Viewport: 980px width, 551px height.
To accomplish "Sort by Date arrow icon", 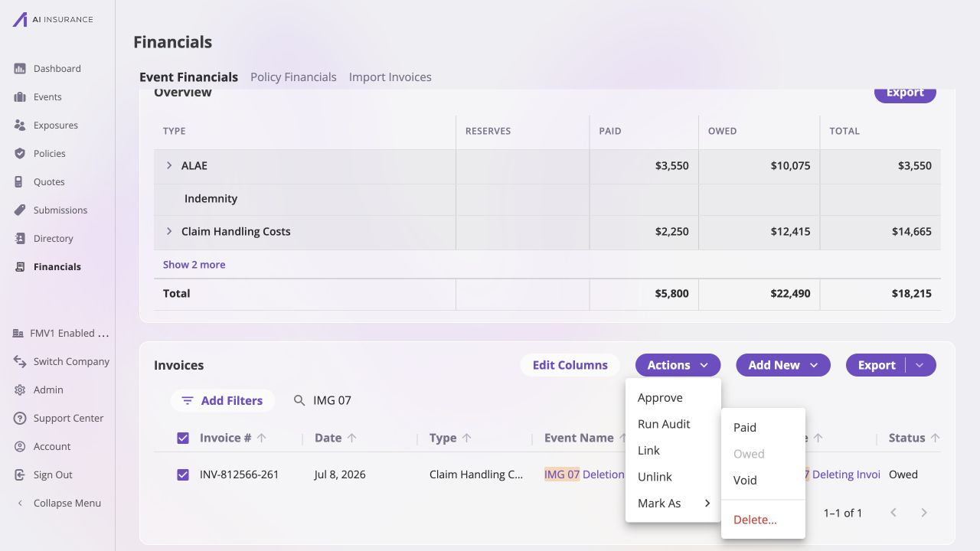I will 352,438.
